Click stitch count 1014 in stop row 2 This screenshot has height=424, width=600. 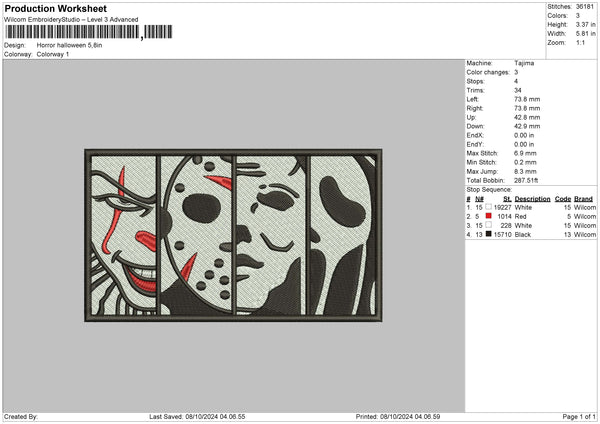pos(504,217)
